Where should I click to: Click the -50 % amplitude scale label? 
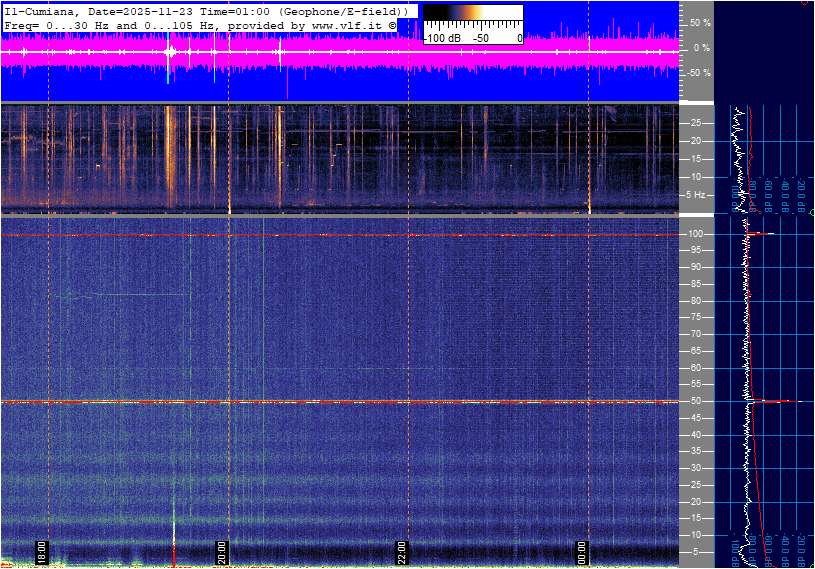699,73
